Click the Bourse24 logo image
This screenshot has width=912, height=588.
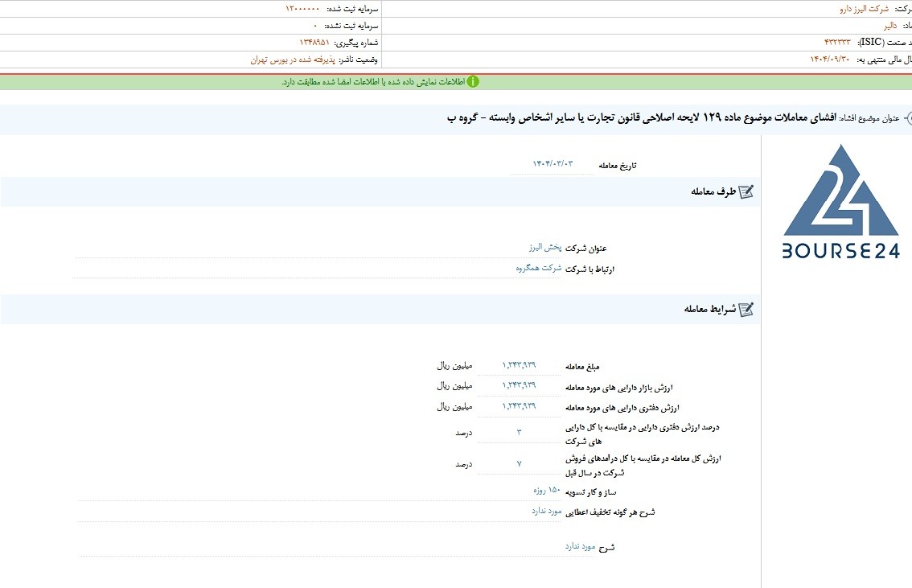click(x=840, y=201)
